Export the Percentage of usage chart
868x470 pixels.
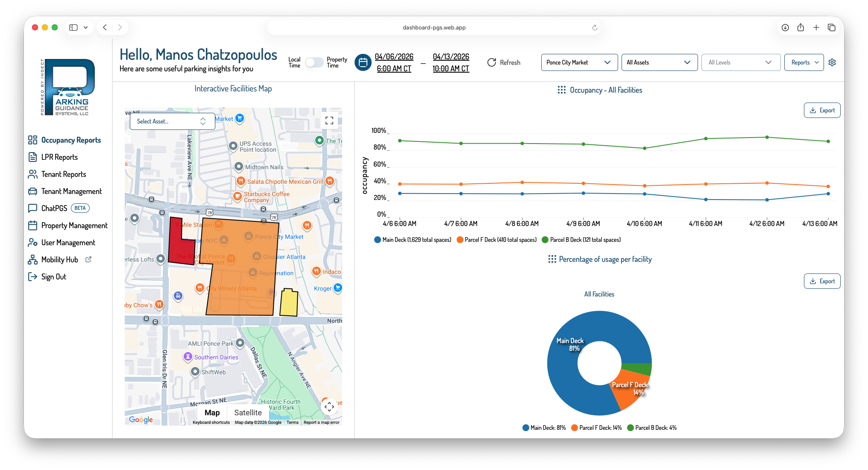click(822, 281)
